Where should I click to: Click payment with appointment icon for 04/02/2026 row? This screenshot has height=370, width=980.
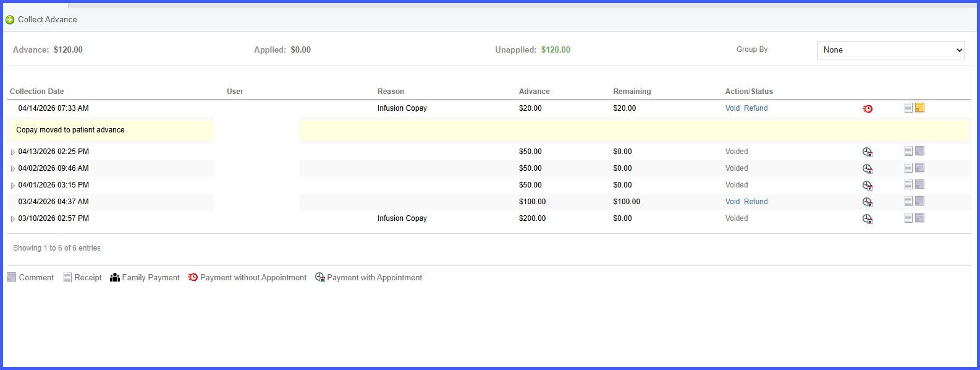[x=868, y=169]
